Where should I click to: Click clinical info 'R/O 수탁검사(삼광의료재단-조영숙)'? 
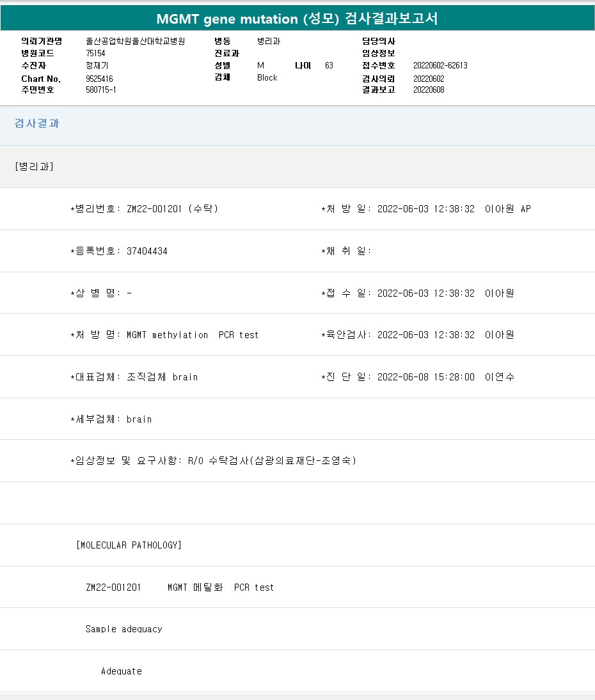pyautogui.click(x=272, y=461)
